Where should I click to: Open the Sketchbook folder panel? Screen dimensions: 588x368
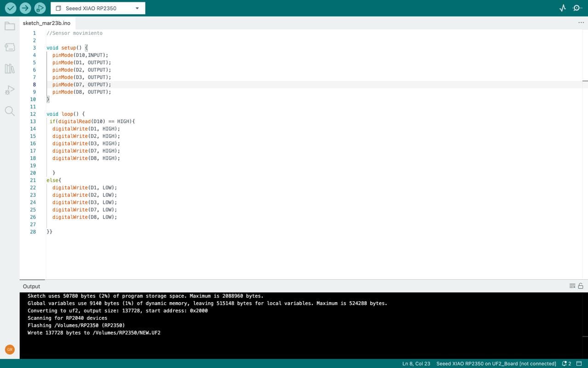pyautogui.click(x=10, y=26)
